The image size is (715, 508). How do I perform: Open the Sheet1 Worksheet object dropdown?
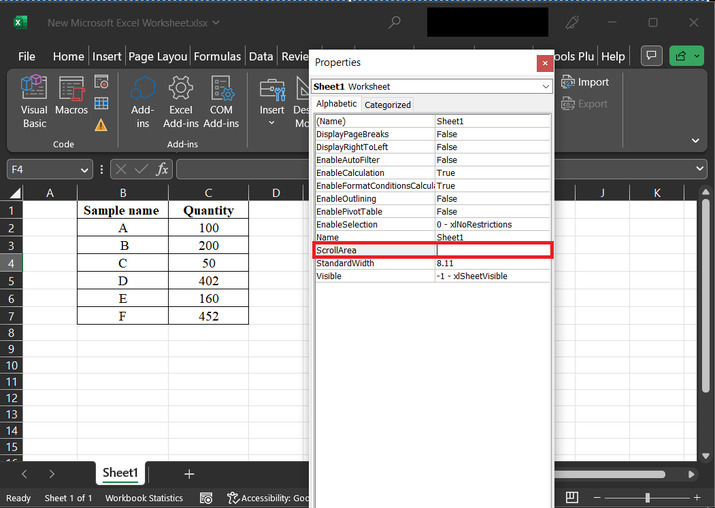coord(546,87)
